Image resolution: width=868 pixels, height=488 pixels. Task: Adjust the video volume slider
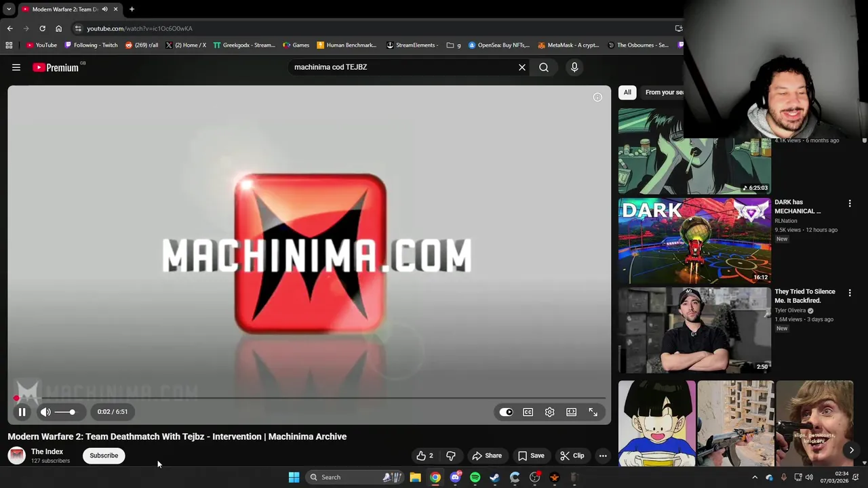[65, 411]
